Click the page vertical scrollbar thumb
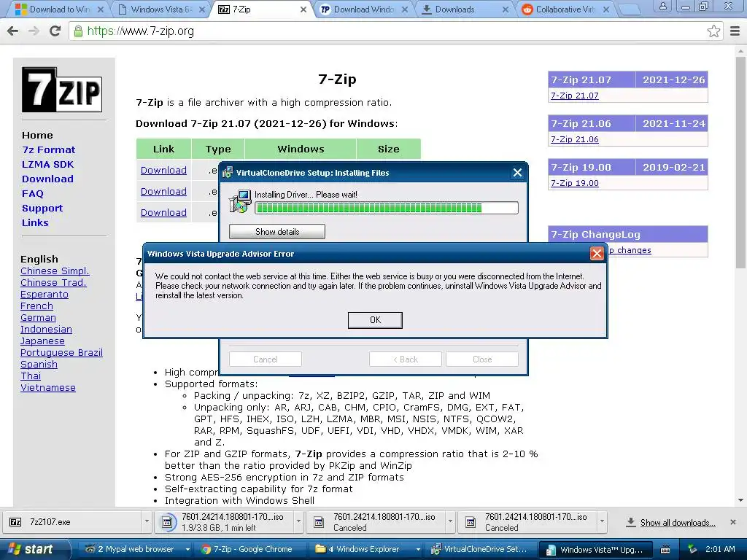Viewport: 747px width, 560px height. [740, 162]
